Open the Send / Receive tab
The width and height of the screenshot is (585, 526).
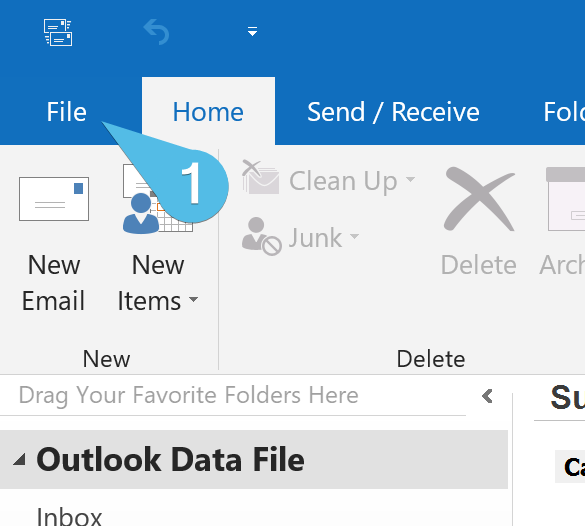coord(393,112)
